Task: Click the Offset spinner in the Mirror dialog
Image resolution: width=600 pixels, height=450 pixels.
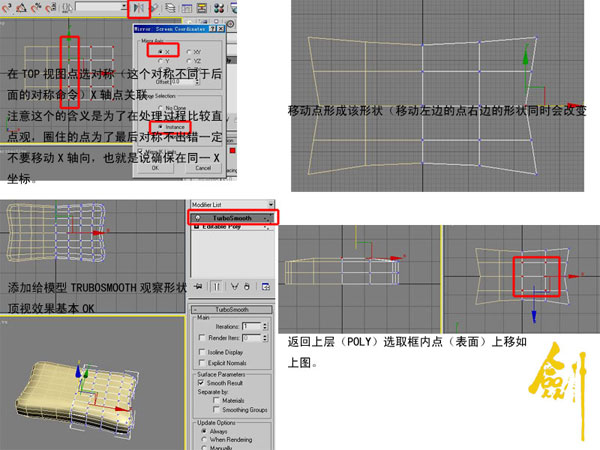Action: coord(197,82)
